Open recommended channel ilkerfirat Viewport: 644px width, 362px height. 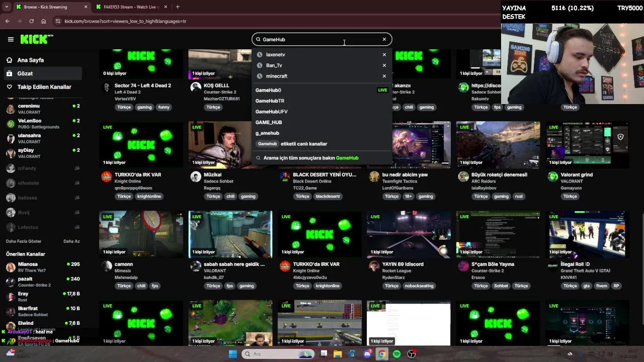(42, 311)
